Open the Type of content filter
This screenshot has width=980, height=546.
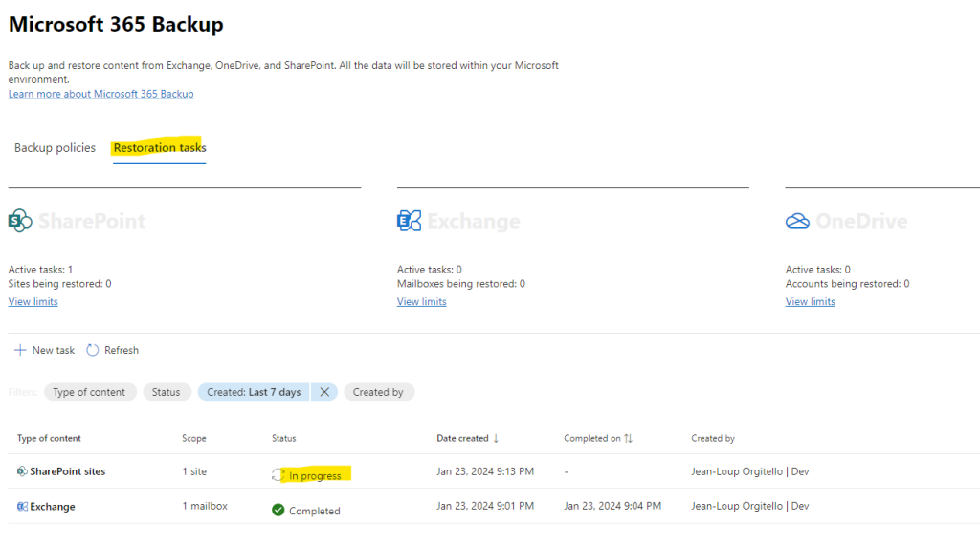coord(89,392)
